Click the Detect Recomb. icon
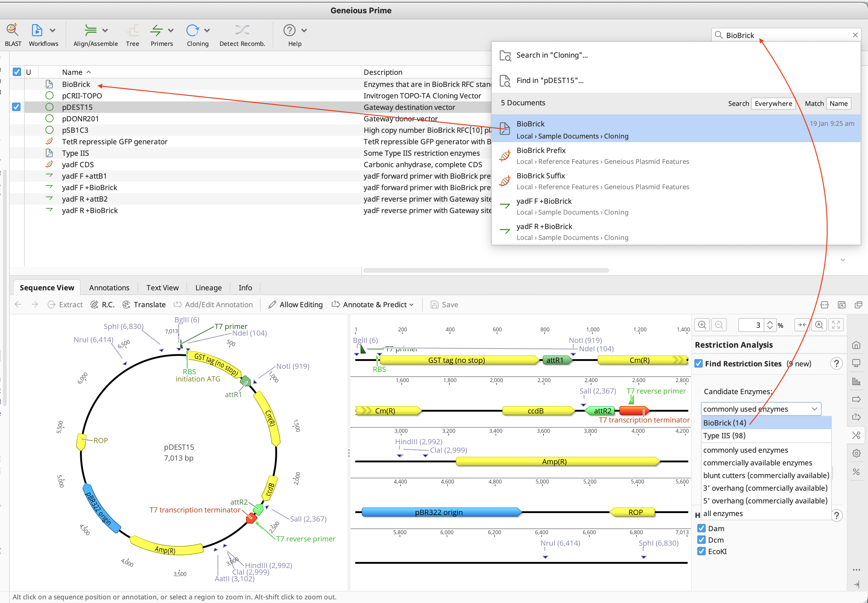Image resolution: width=868 pixels, height=603 pixels. 242,30
